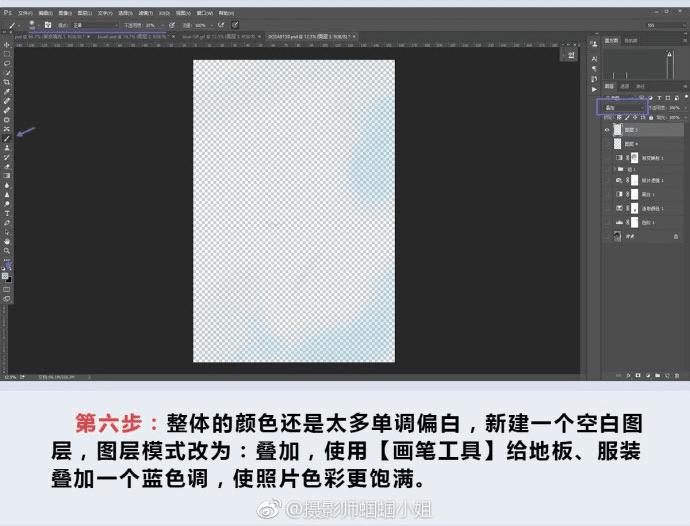Toggle airbrush mode in options bar
Image resolution: width=690 pixels, height=526 pixels.
click(221, 25)
